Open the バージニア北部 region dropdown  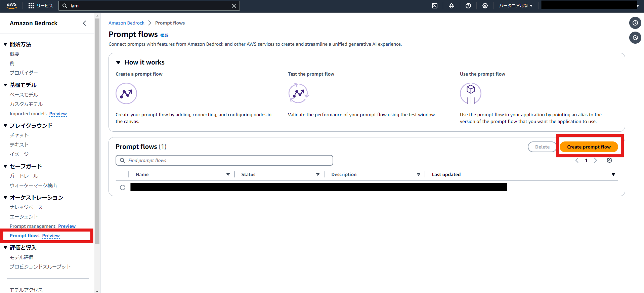[x=516, y=6]
